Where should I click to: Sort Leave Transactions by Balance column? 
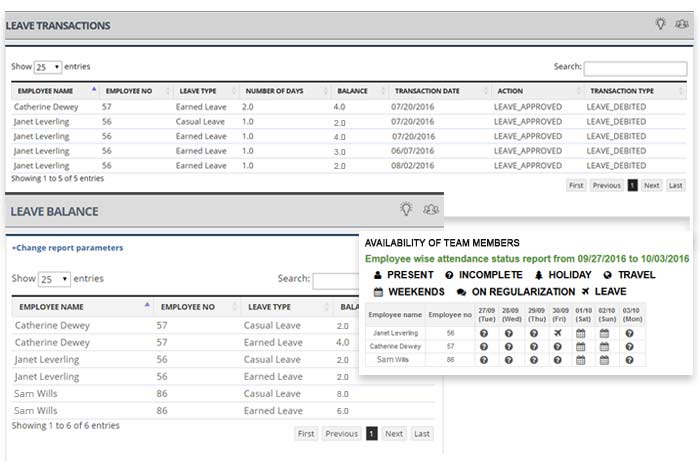[359, 91]
